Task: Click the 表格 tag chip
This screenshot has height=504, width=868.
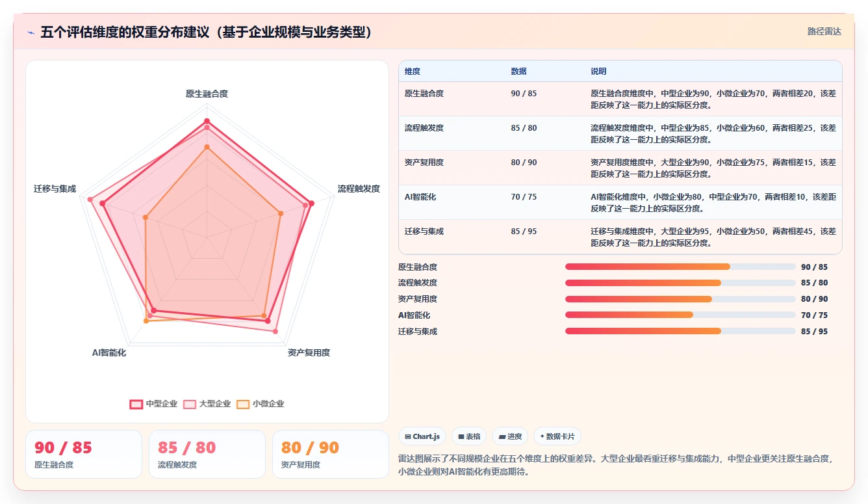Action: [x=469, y=436]
